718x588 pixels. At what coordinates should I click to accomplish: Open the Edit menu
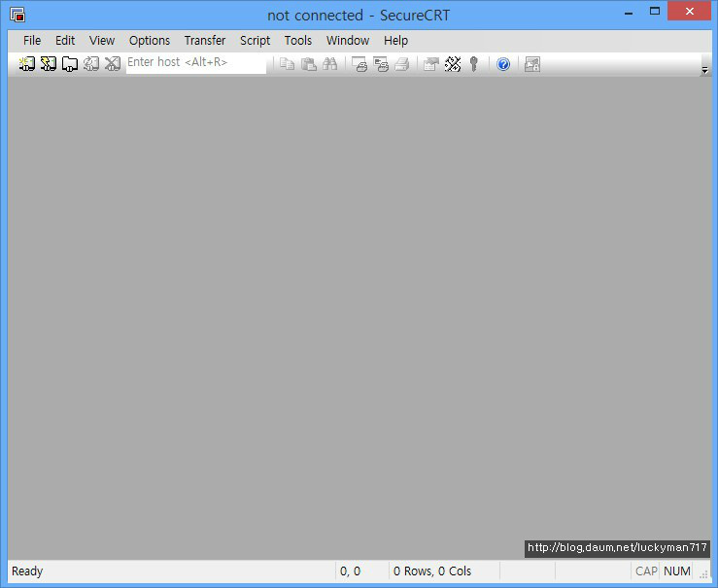click(65, 40)
